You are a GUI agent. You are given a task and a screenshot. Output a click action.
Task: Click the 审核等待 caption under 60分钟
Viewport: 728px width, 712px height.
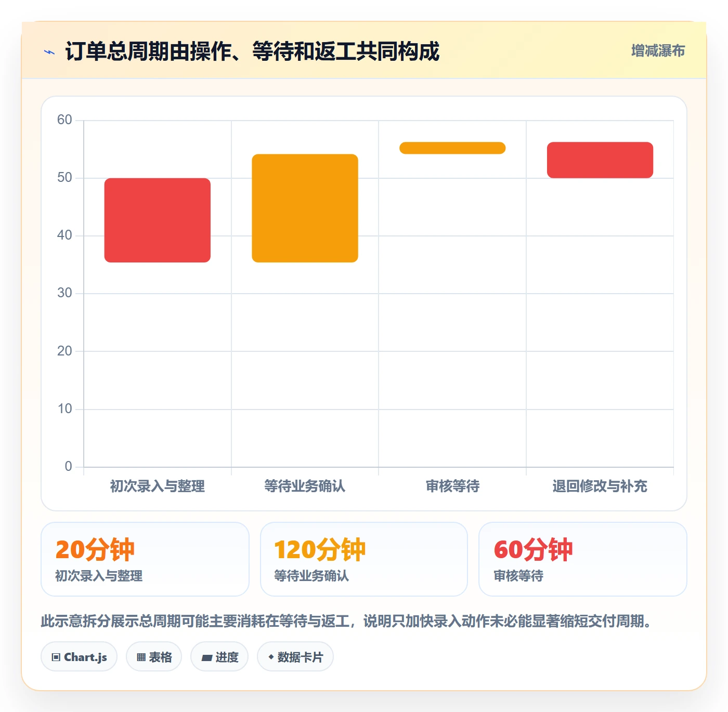click(x=518, y=576)
